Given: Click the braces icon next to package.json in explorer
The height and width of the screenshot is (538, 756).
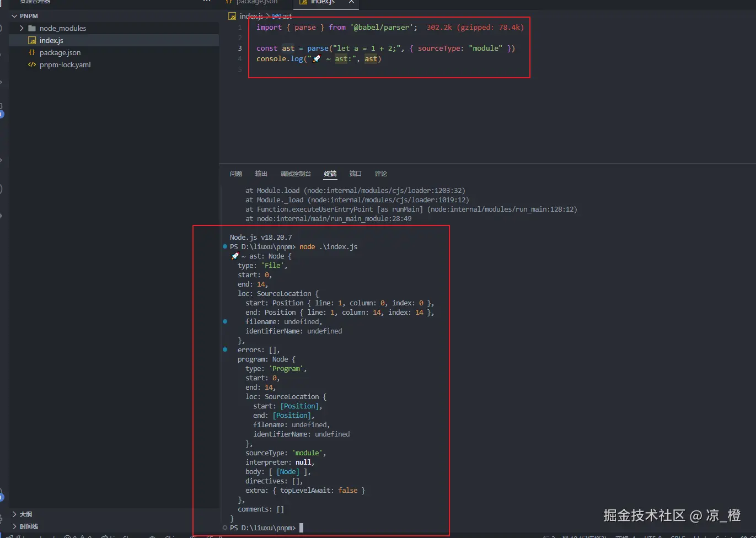Looking at the screenshot, I should coord(32,52).
